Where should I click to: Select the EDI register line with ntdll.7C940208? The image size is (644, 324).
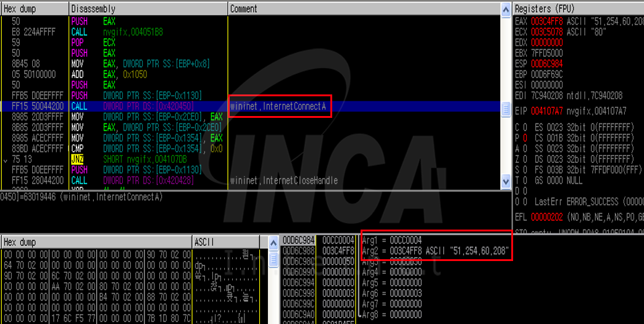click(569, 96)
